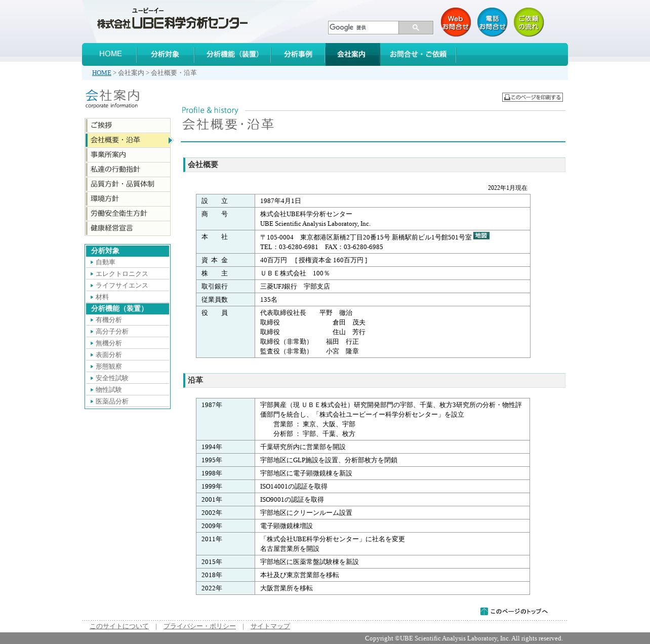Open the このサイトについて footer link

click(119, 626)
